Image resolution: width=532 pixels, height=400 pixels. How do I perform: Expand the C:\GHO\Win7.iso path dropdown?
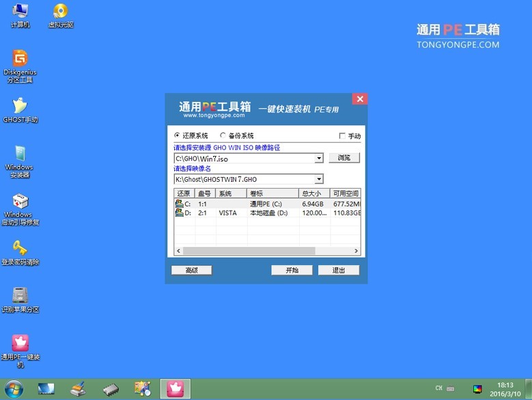(319, 158)
